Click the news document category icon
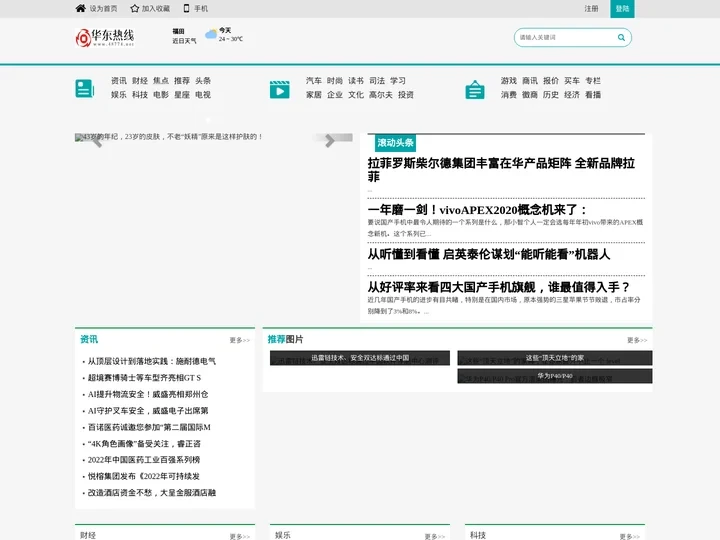Viewport: 720px width, 540px height. [x=84, y=89]
